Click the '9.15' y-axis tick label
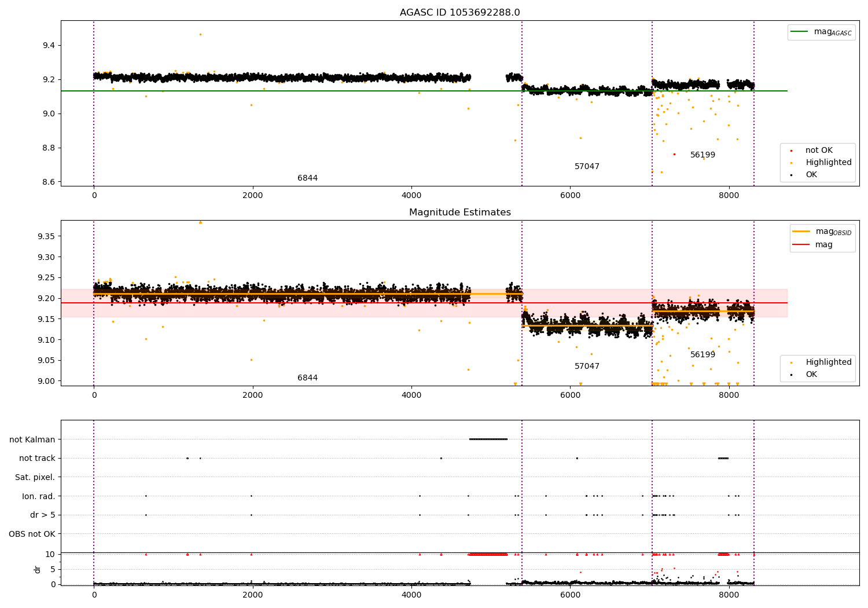 pyautogui.click(x=46, y=320)
